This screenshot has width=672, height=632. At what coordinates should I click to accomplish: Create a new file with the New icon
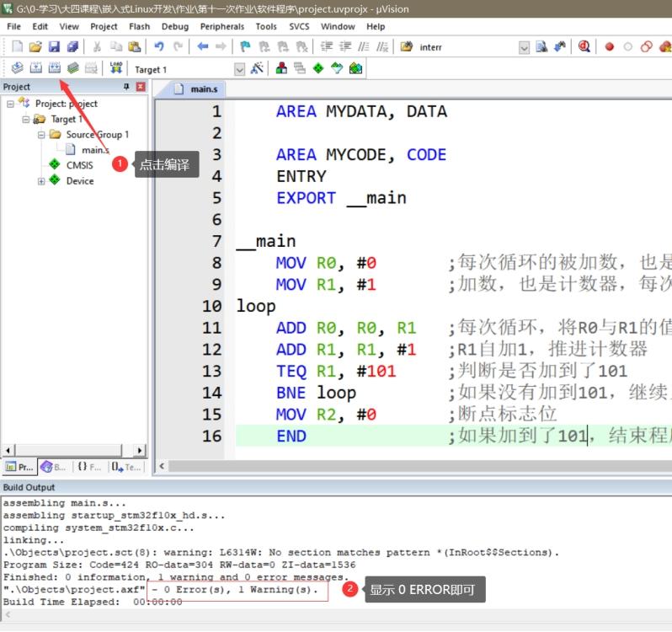[x=17, y=46]
